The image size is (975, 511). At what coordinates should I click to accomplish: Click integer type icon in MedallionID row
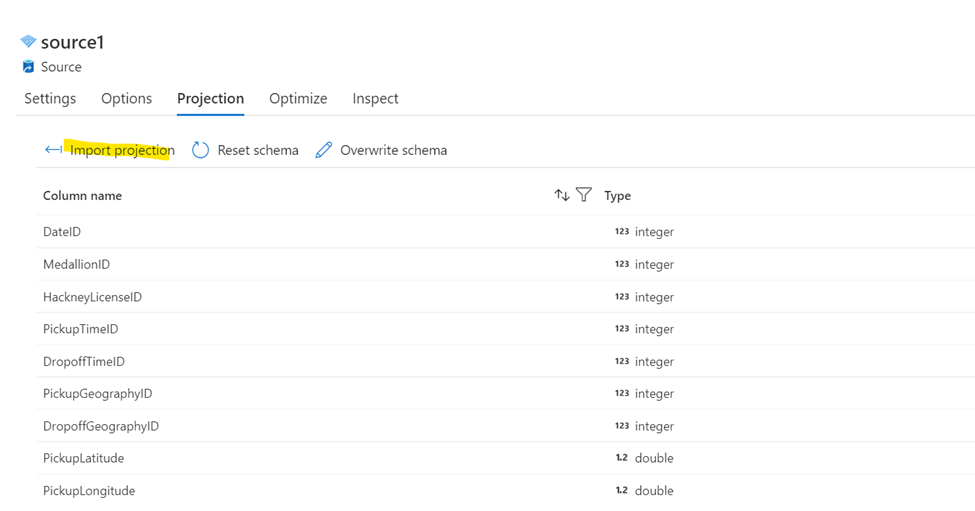click(x=622, y=264)
